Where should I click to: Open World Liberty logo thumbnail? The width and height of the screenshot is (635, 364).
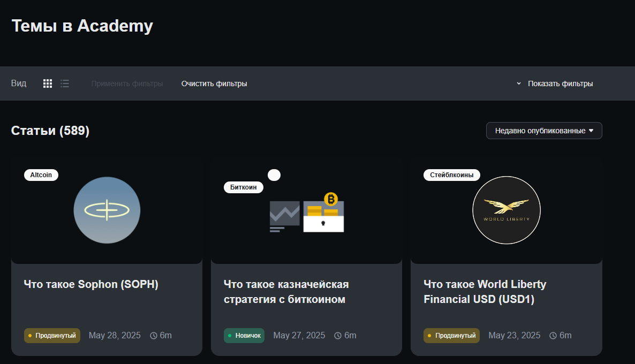(x=506, y=210)
